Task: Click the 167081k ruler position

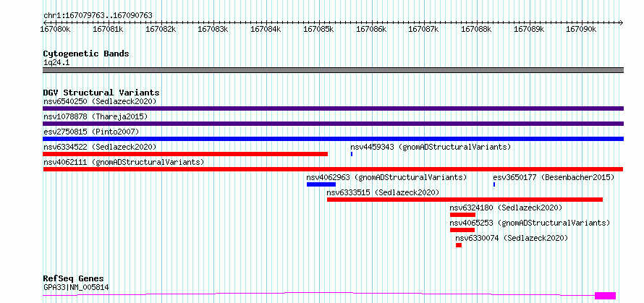Action: 108,29
